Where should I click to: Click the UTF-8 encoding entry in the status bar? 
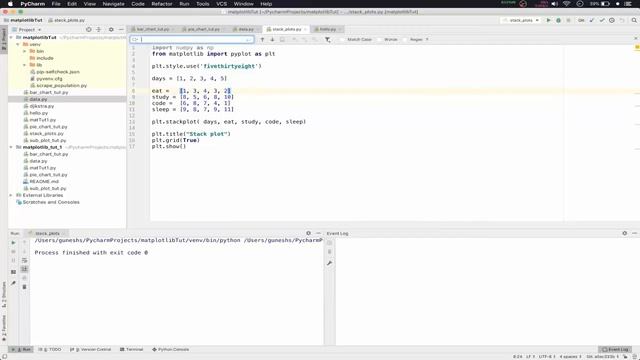(547, 356)
